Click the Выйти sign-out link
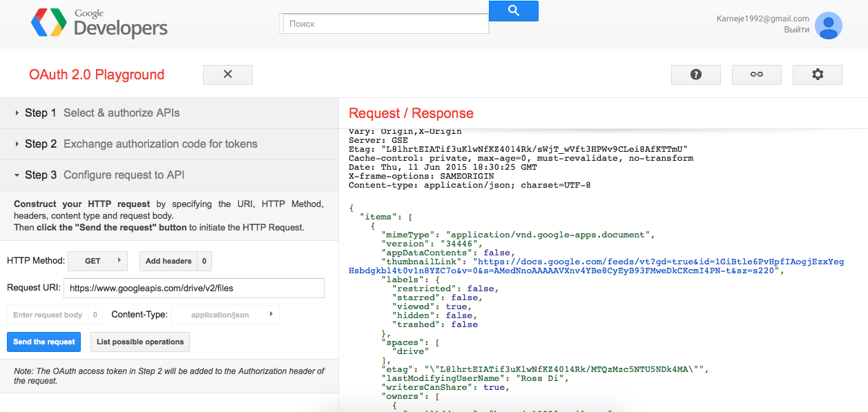Viewport: 868px width, 412px height. click(x=797, y=30)
